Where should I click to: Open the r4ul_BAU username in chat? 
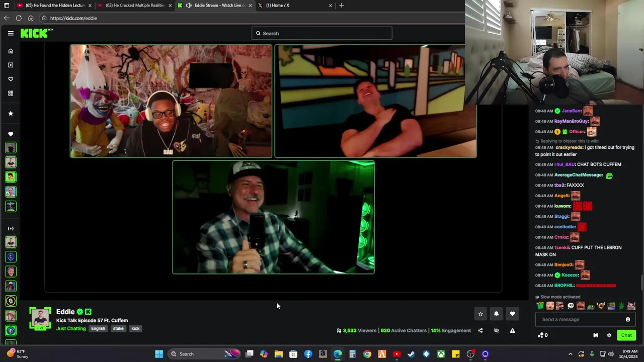pos(565,164)
